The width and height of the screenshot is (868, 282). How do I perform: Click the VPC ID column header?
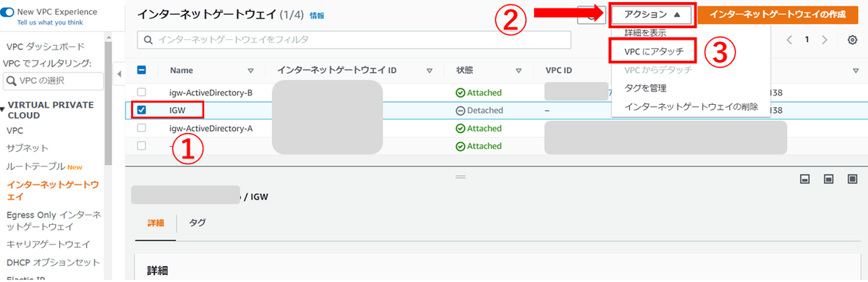559,71
